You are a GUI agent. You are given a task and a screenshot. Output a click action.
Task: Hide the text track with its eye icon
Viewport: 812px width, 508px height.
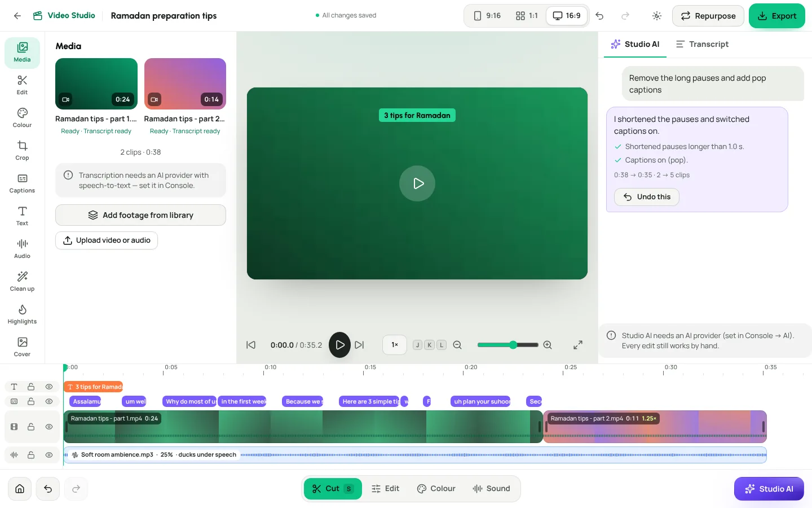pos(49,387)
